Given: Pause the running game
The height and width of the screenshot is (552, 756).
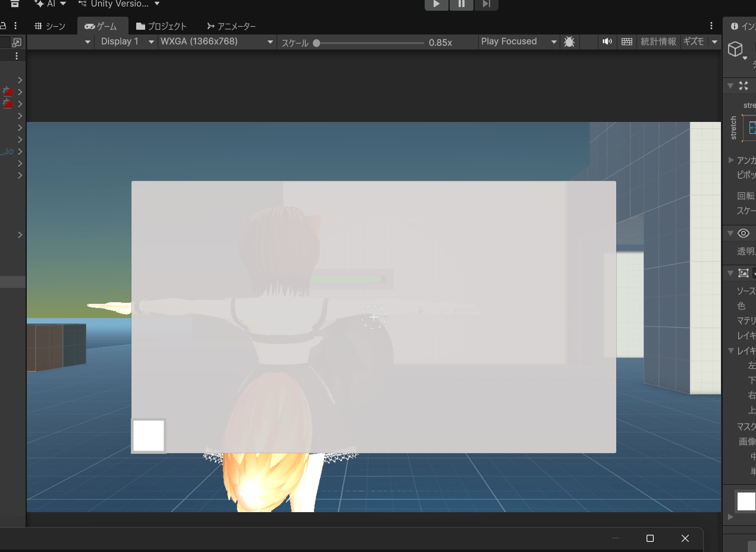Looking at the screenshot, I should coord(462,4).
